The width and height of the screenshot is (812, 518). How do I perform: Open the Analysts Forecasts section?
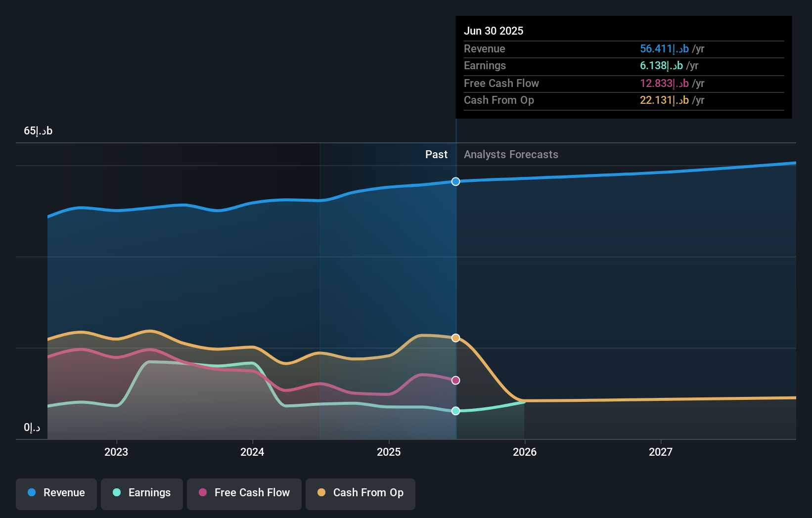tap(511, 154)
